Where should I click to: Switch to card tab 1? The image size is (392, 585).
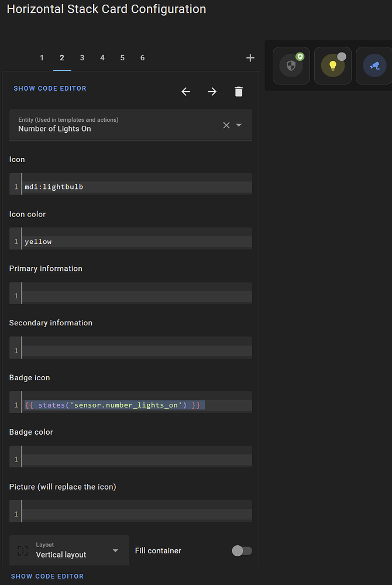coord(42,58)
